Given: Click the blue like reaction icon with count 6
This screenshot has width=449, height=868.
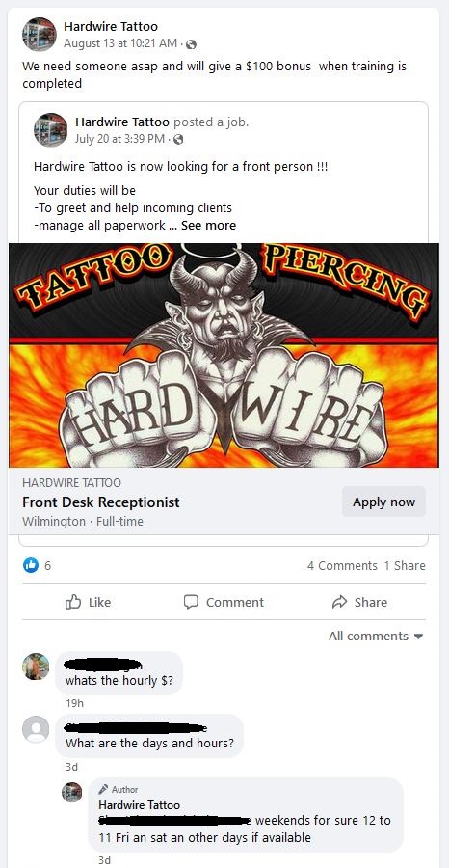Looking at the screenshot, I should pos(31,565).
